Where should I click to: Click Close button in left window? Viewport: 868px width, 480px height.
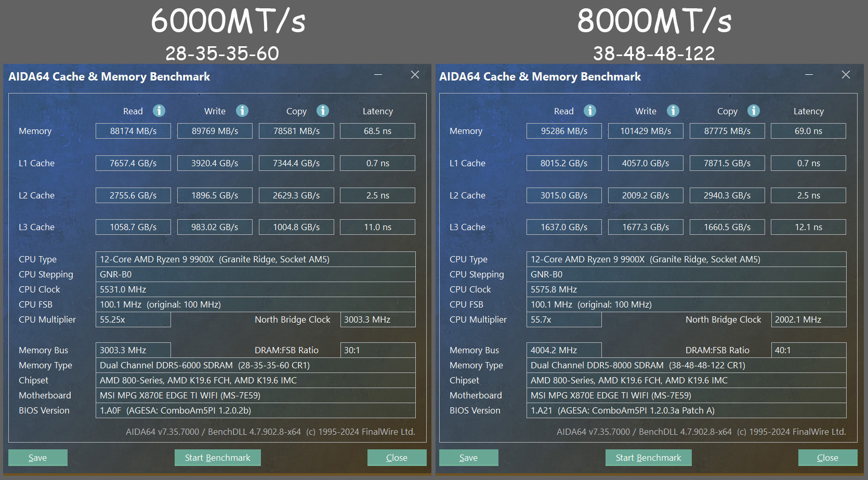397,458
